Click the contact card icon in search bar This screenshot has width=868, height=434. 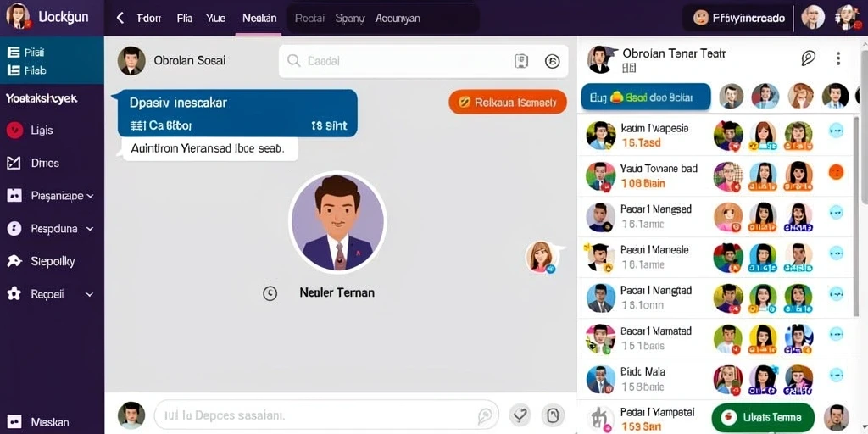[521, 61]
